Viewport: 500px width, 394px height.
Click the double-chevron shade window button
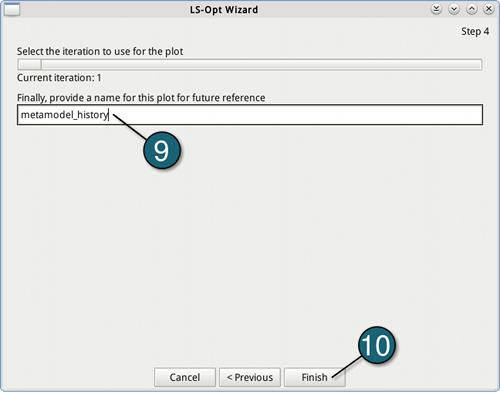pos(436,9)
